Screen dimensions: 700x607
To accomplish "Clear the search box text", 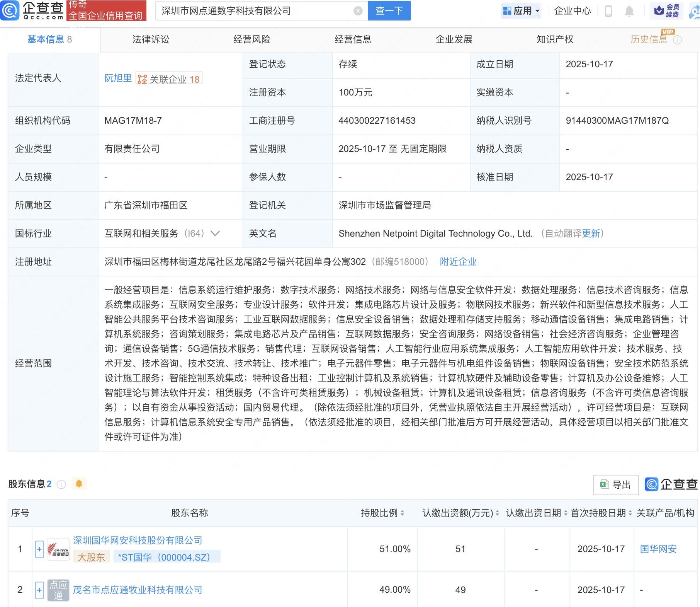I will tap(358, 11).
